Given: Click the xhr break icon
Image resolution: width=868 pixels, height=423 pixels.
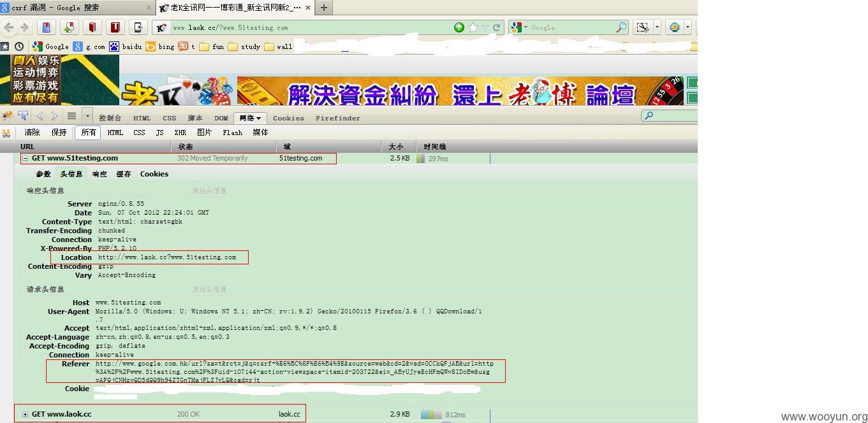Looking at the screenshot, I should 6,133.
